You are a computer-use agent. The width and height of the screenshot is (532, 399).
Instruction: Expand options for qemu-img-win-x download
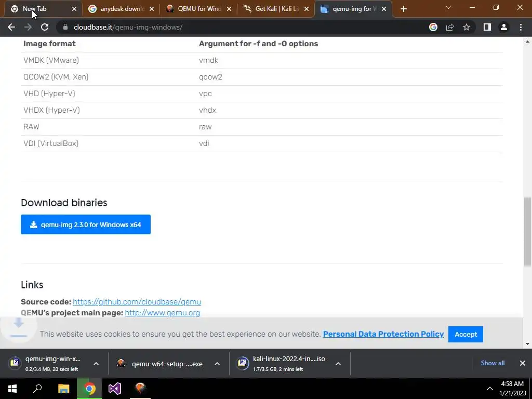point(96,364)
